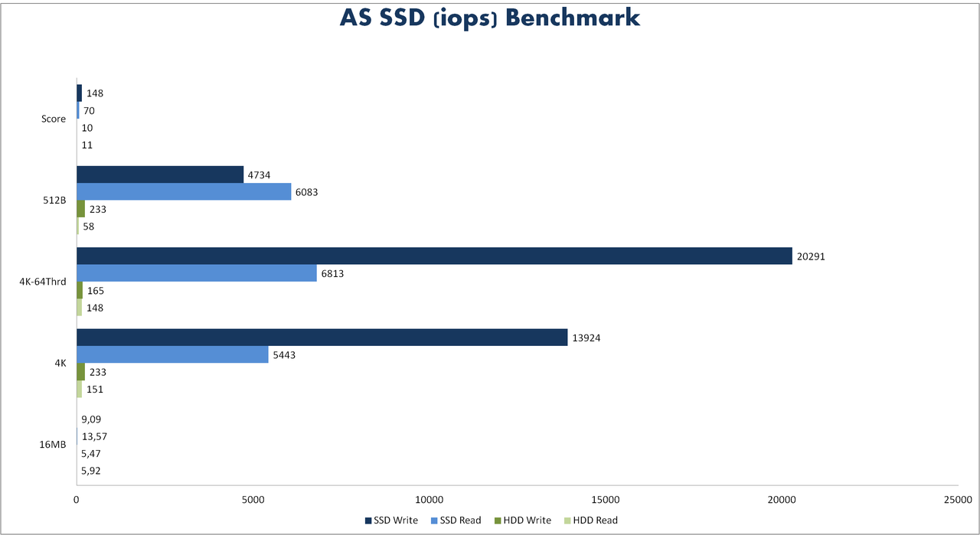
Task: Select the 11 Score data label
Action: pos(87,145)
